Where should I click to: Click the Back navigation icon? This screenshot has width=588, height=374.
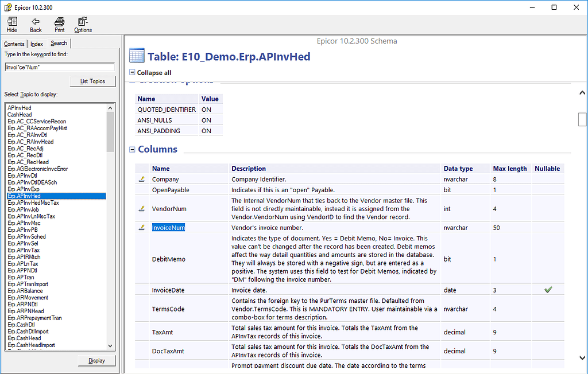[x=35, y=24]
